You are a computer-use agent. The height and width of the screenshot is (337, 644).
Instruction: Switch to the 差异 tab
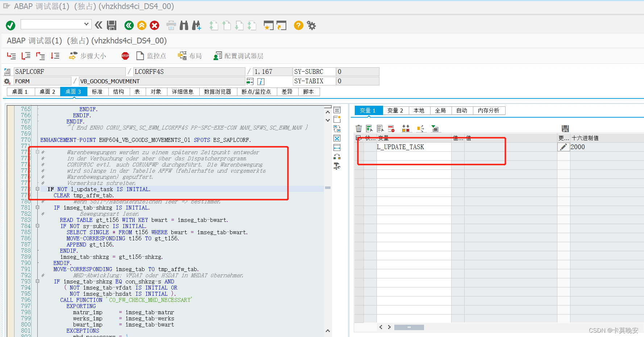287,92
